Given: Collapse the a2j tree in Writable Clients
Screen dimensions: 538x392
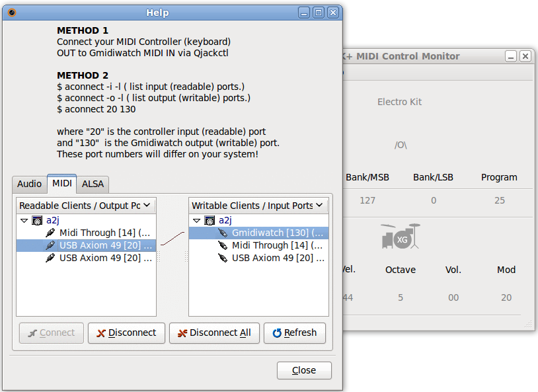Looking at the screenshot, I should [x=196, y=220].
